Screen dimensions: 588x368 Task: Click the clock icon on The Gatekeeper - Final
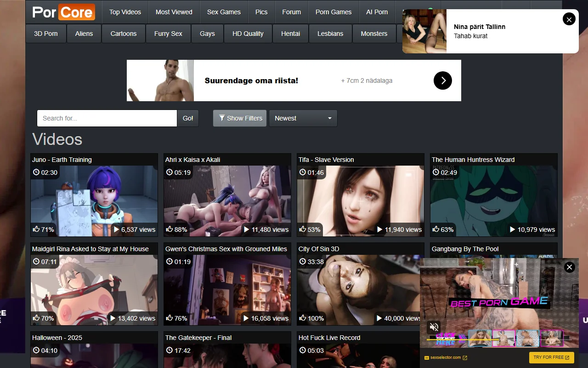pyautogui.click(x=170, y=350)
